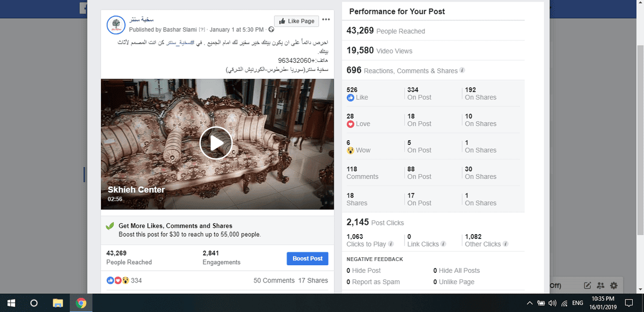Open the 17 Shares link
This screenshot has height=312, width=644.
pos(313,280)
